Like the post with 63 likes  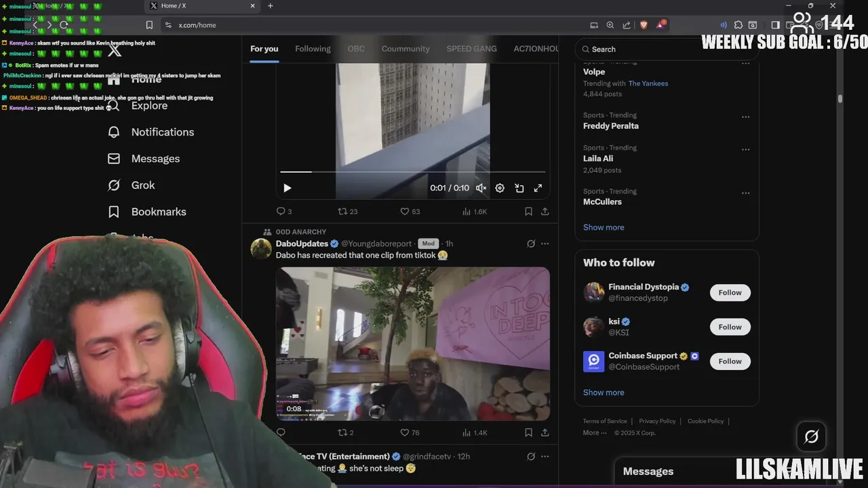tap(410, 211)
